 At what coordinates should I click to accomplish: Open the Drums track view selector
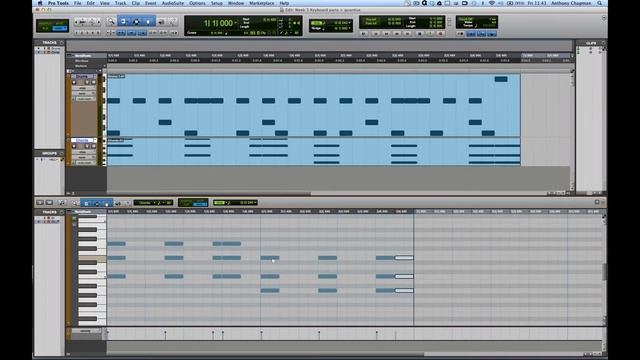point(83,88)
